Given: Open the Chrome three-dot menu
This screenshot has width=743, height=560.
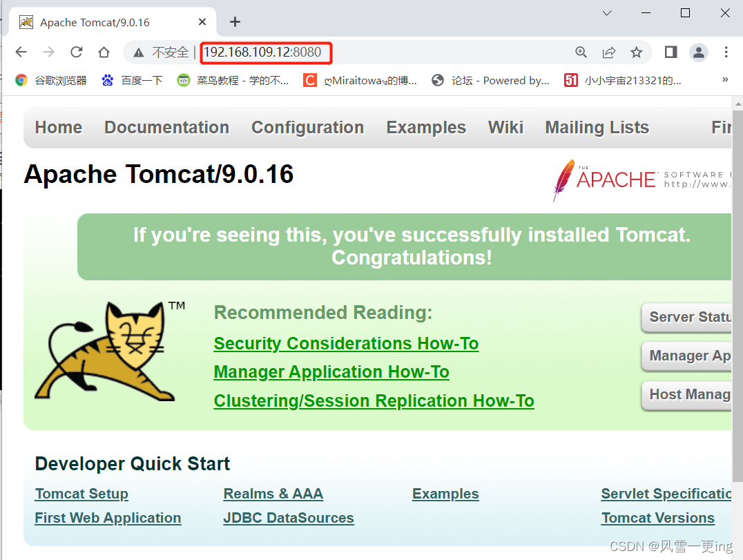Looking at the screenshot, I should click(726, 52).
